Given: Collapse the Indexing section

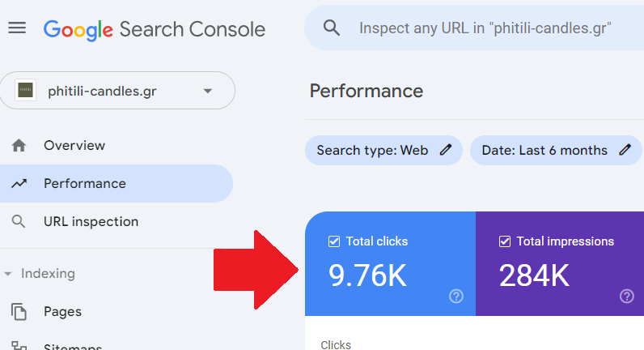Looking at the screenshot, I should pyautogui.click(x=8, y=274).
